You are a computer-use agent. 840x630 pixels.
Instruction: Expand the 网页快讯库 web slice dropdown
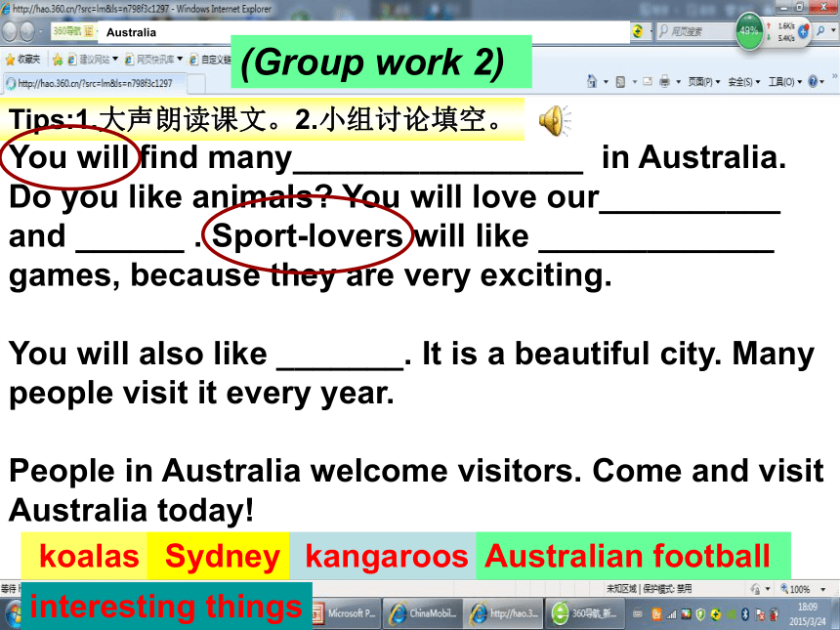(x=180, y=59)
